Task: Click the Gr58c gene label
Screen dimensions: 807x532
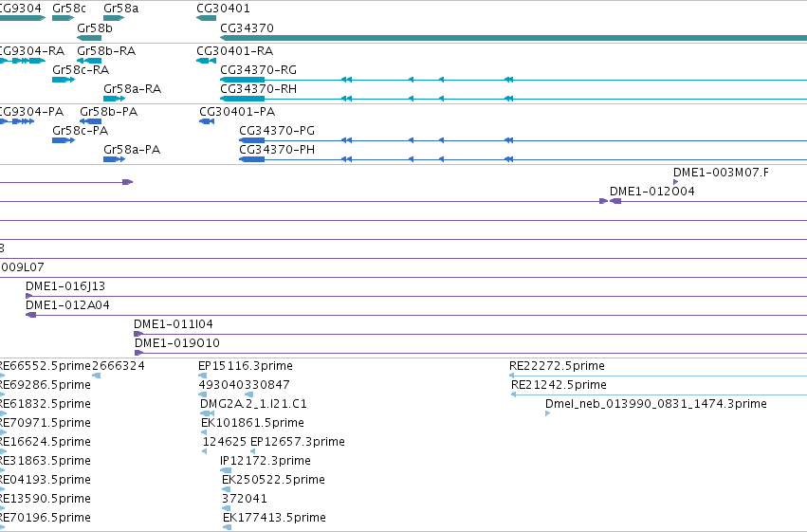Action: pyautogui.click(x=69, y=9)
